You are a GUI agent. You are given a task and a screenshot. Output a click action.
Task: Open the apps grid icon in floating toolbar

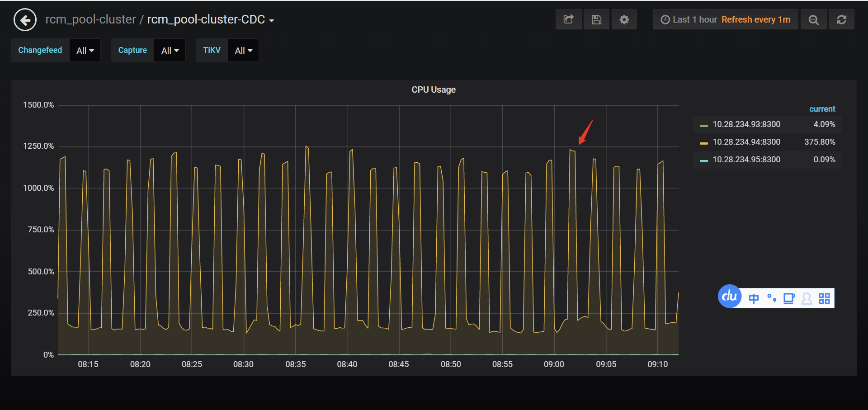[x=824, y=298]
